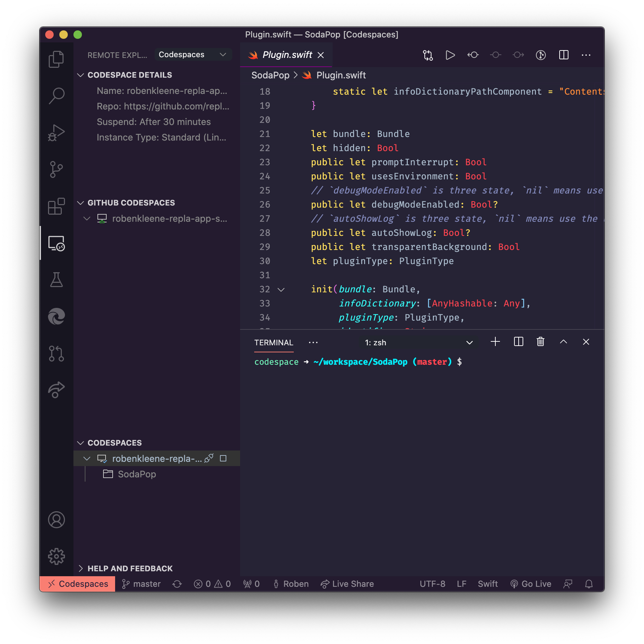Viewport: 644px width, 644px height.
Task: Select the TERMINAL panel tab
Action: [274, 342]
